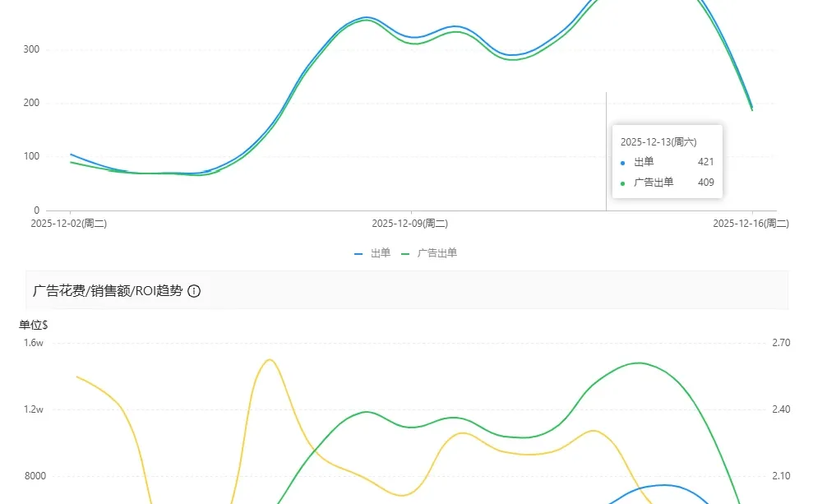The width and height of the screenshot is (813, 504).
Task: Toggle the 出单 legend series
Action: (x=372, y=253)
